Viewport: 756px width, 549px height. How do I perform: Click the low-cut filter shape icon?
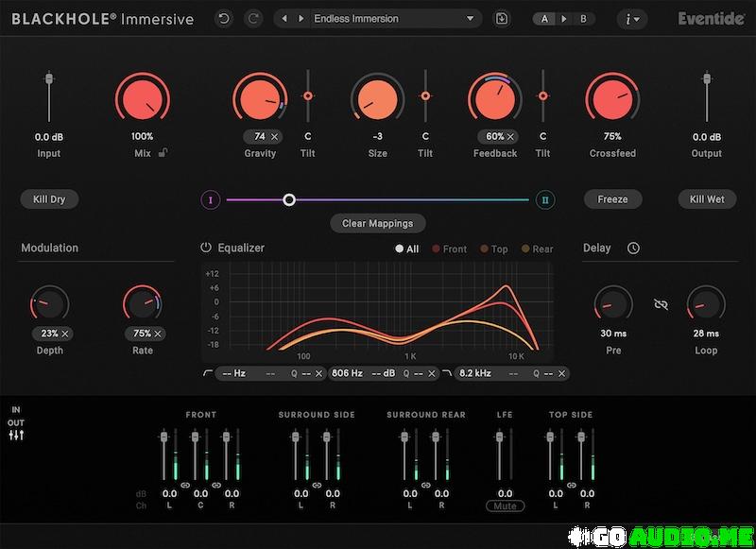pyautogui.click(x=208, y=373)
